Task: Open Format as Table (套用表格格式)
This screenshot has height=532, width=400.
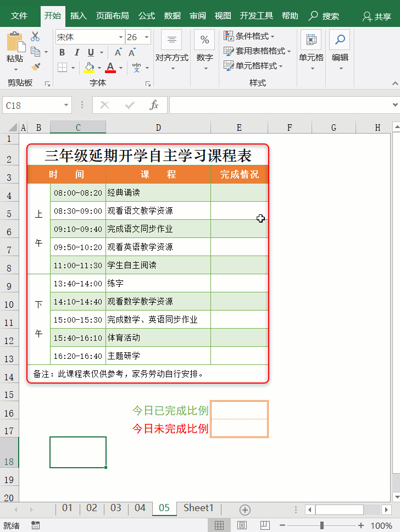Action: 257,51
